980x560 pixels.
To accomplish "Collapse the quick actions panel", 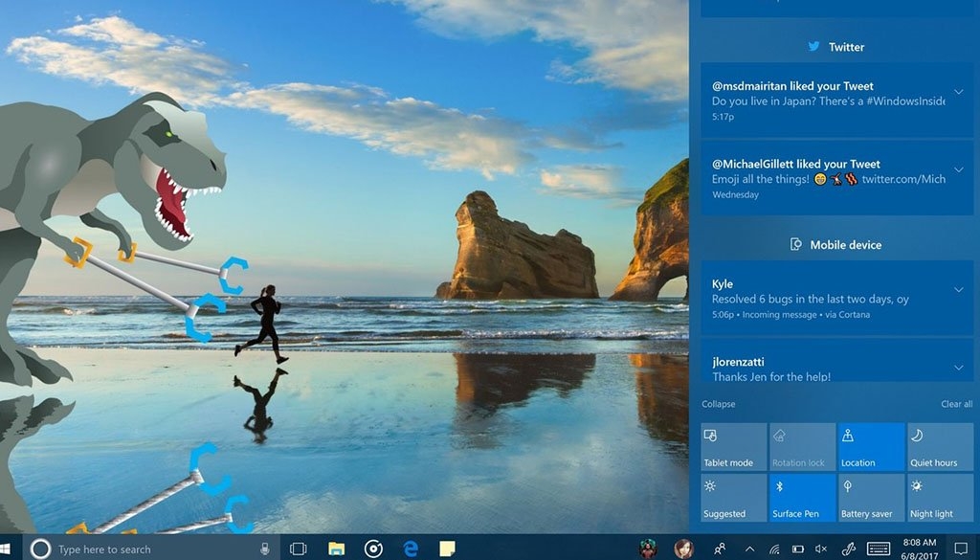I will [718, 404].
